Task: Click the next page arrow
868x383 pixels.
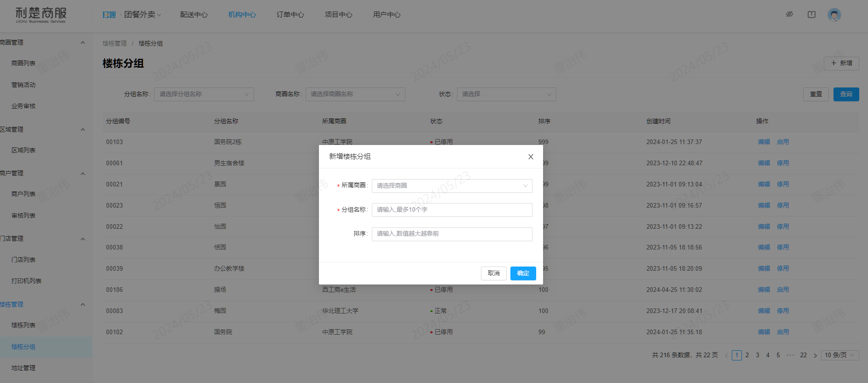Action: pos(815,355)
